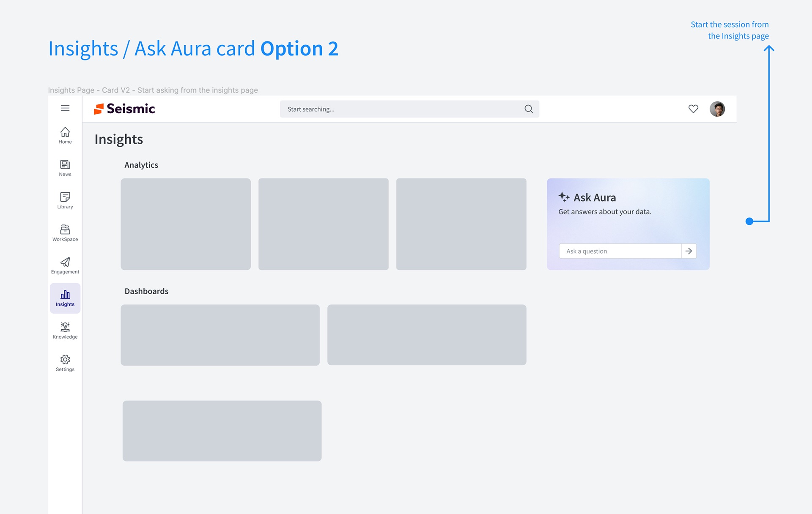This screenshot has height=514, width=812.
Task: Click the Ask Aura sparkle icon
Action: point(564,197)
